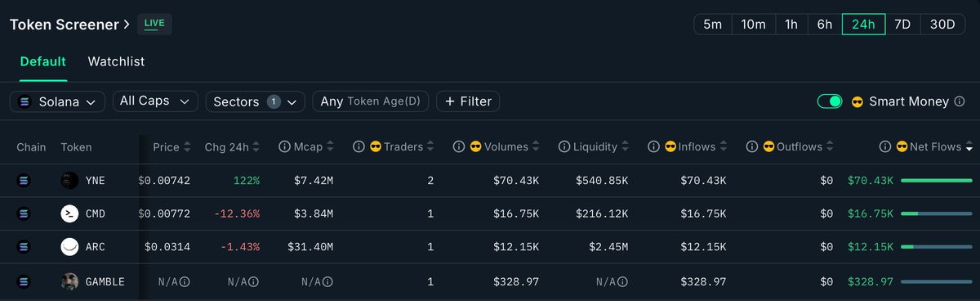Click the CMD token terminal icon

(69, 213)
